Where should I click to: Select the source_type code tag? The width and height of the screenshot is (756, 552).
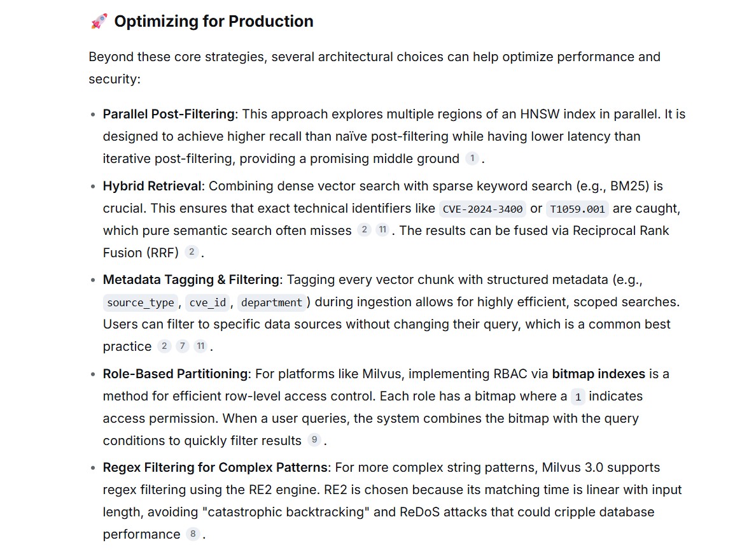pos(140,302)
